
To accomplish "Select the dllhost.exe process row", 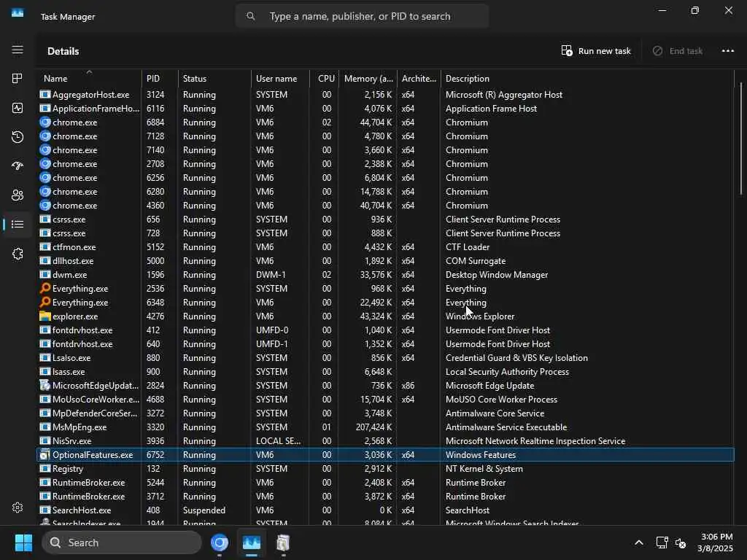I will [385, 261].
